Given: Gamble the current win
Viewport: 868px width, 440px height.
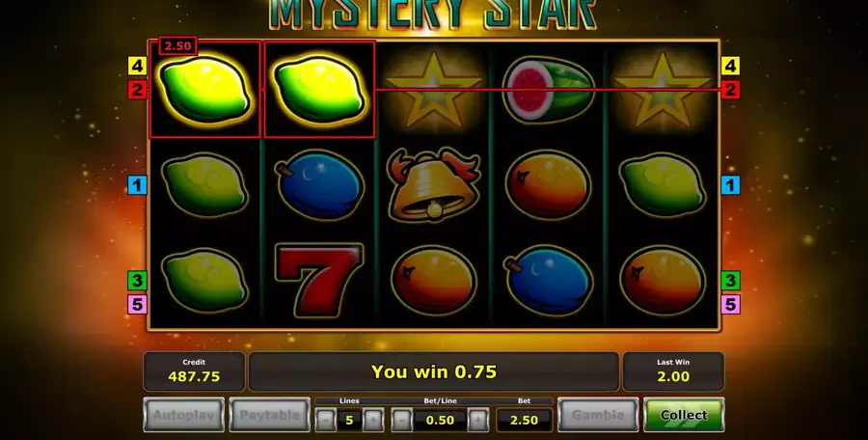Looking at the screenshot, I should [x=598, y=415].
